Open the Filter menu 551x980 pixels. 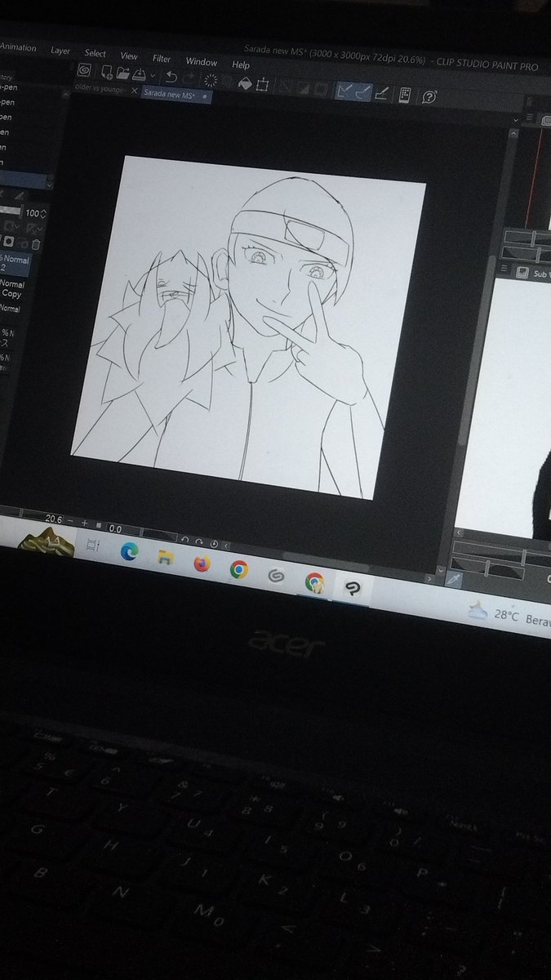click(162, 59)
